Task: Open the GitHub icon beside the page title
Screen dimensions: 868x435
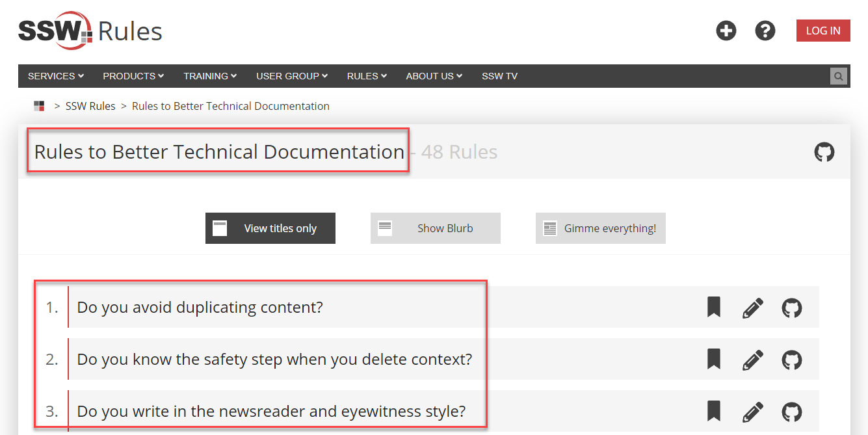Action: tap(824, 152)
